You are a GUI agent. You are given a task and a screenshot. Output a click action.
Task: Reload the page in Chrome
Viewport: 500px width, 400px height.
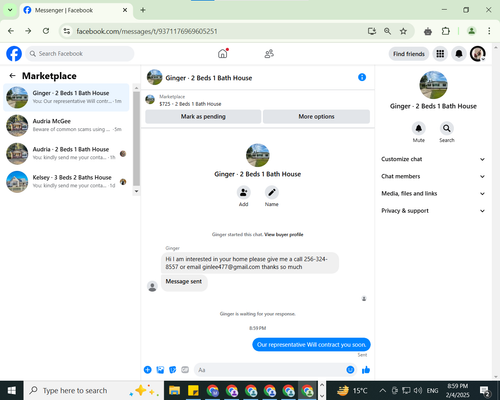point(46,31)
